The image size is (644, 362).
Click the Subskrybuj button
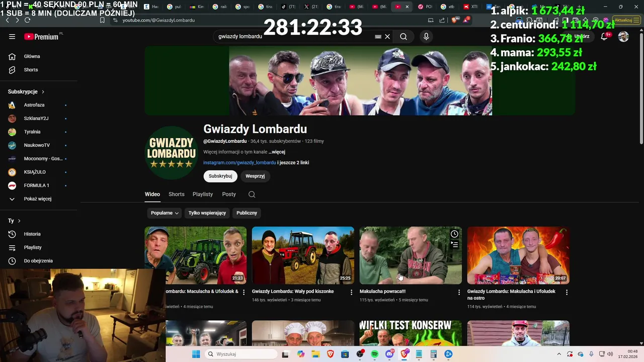tap(220, 176)
